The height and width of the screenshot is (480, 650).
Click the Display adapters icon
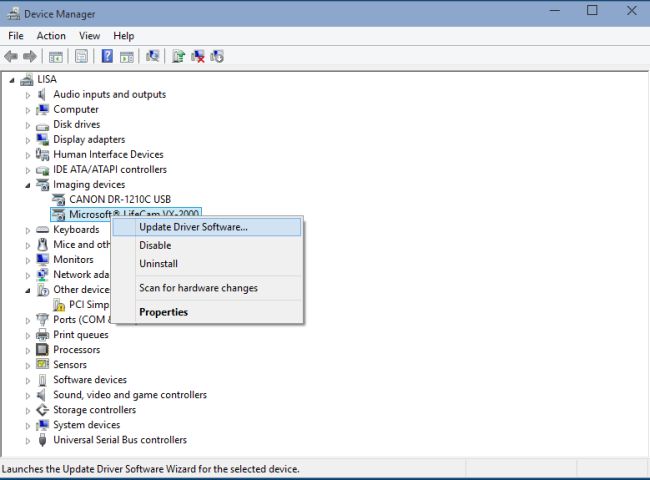[42, 139]
